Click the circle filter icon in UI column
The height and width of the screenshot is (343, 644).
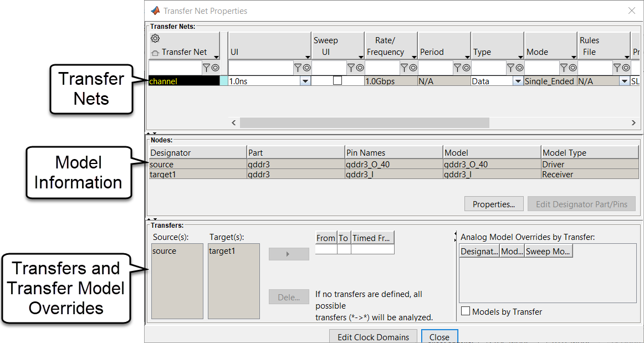[x=306, y=68]
